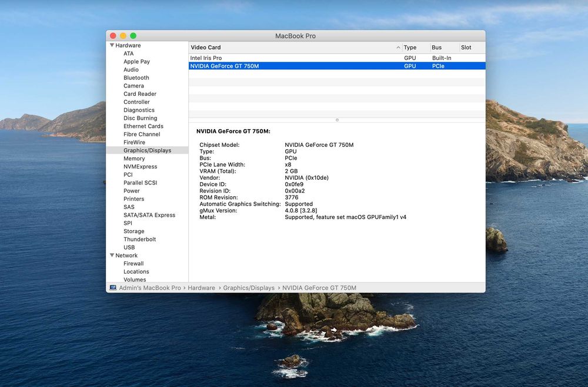
Task: Click the VRAM value 2 GB
Action: [x=292, y=171]
